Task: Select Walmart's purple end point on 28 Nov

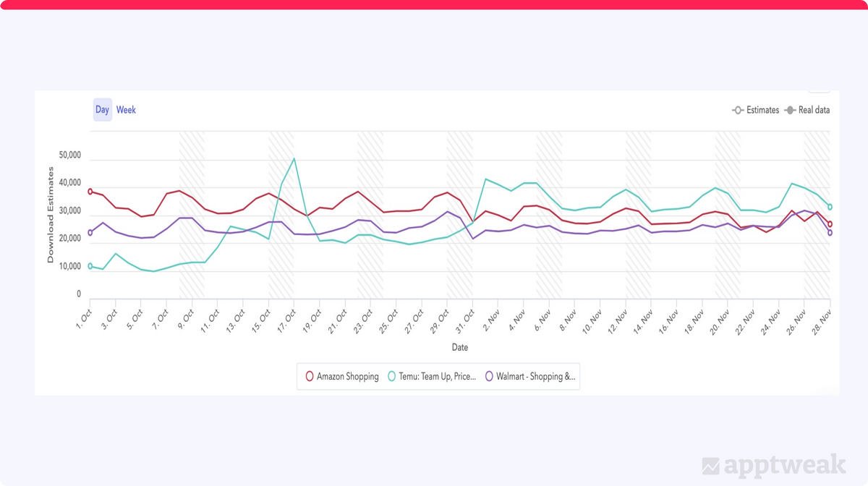Action: 830,233
